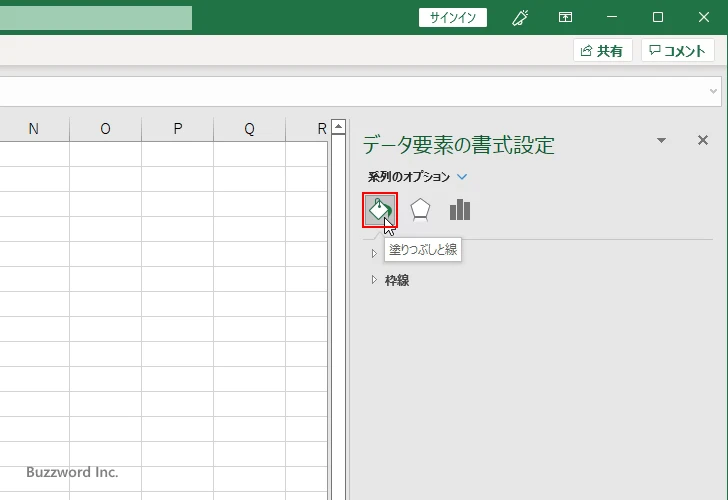Screen dimensions: 728x500
Task: Select the bar chart Series Options icon
Action: (x=459, y=210)
